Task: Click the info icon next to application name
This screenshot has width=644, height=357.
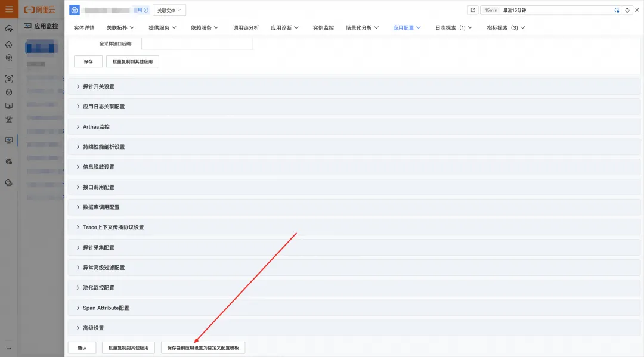Action: [x=146, y=10]
